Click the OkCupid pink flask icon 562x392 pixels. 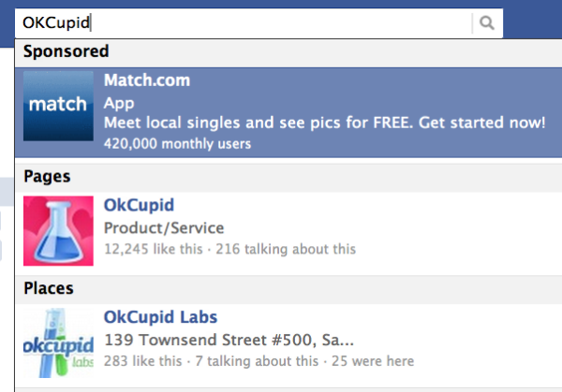pyautogui.click(x=58, y=230)
